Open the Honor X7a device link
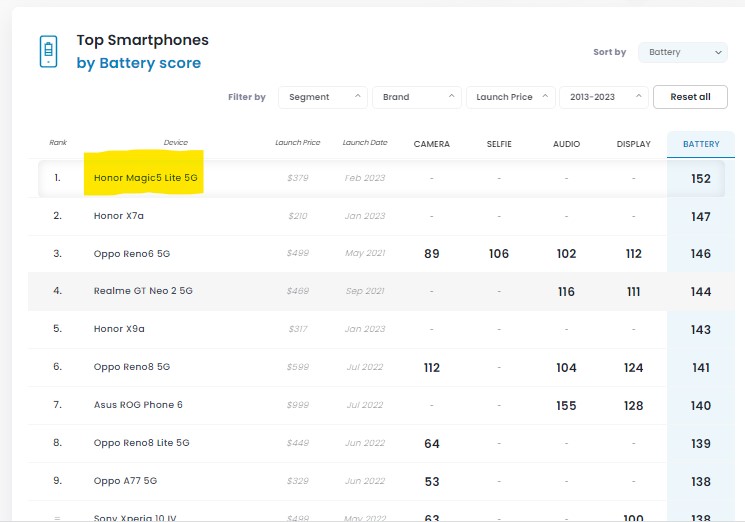Viewport: 745px width, 522px height. 119,216
